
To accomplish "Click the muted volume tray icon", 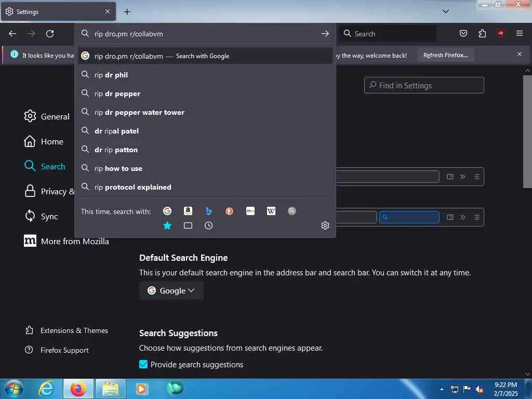I will pos(480,390).
